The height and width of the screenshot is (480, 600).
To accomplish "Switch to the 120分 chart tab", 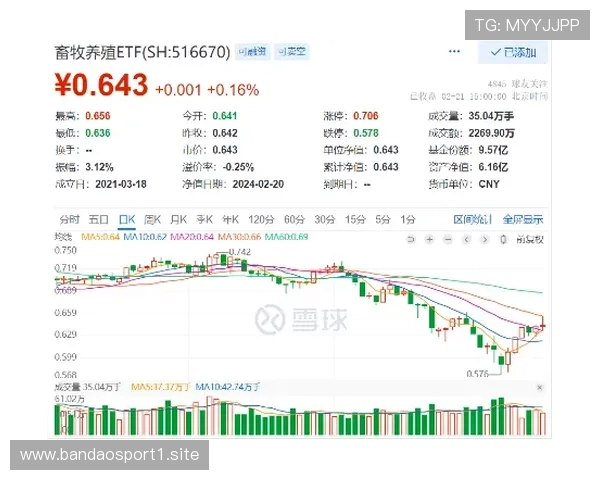I will point(261,220).
